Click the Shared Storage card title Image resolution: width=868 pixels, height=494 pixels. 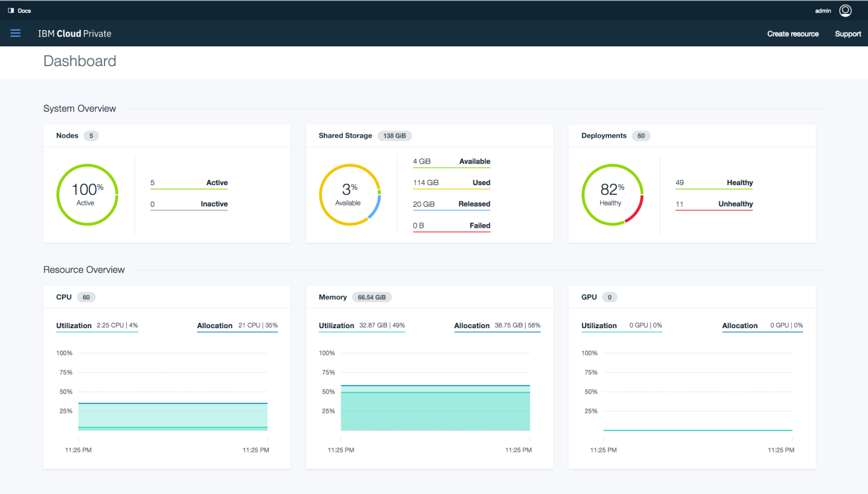tap(345, 136)
